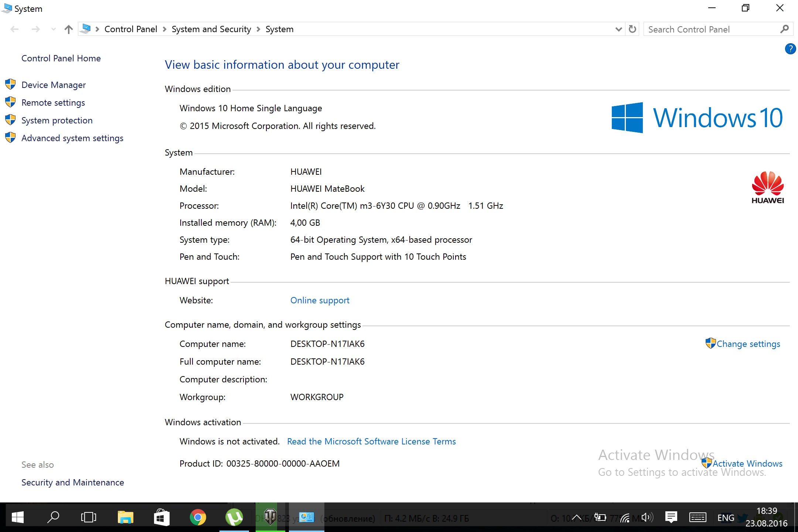Click the computer icon in address bar
This screenshot has height=532, width=798.
[x=86, y=29]
